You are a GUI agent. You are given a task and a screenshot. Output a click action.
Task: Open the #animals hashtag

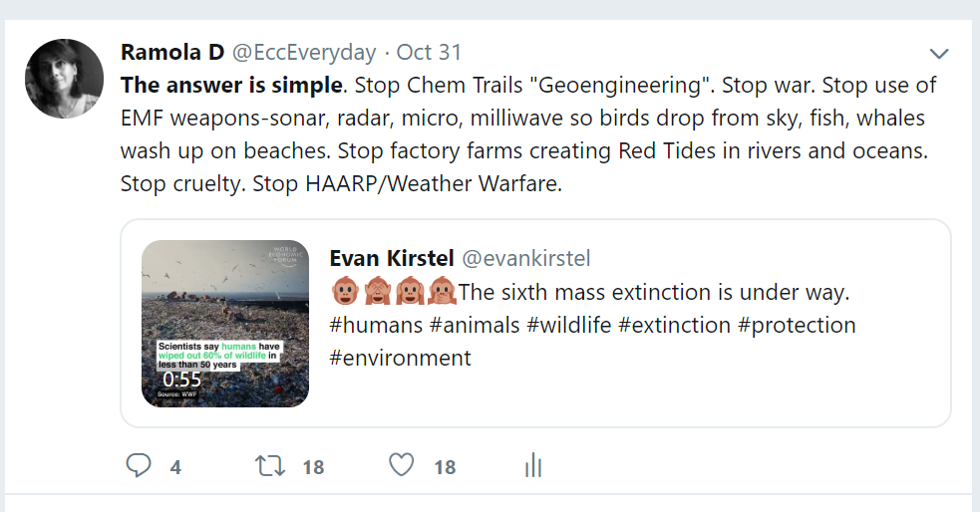pyautogui.click(x=474, y=325)
